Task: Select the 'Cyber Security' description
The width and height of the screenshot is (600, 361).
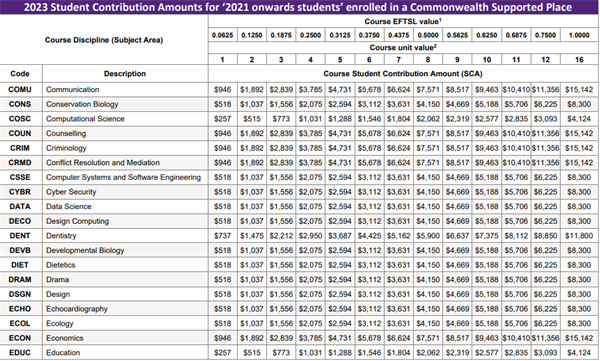Action: click(x=71, y=192)
